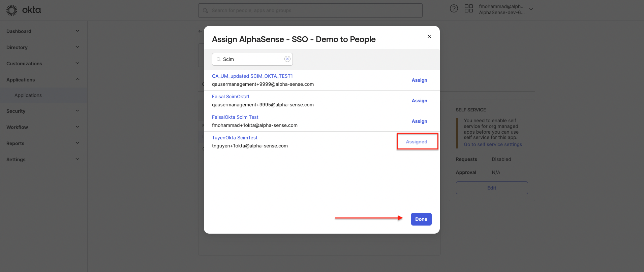The width and height of the screenshot is (644, 272).
Task: Expand the Dashboard menu
Action: click(x=78, y=31)
